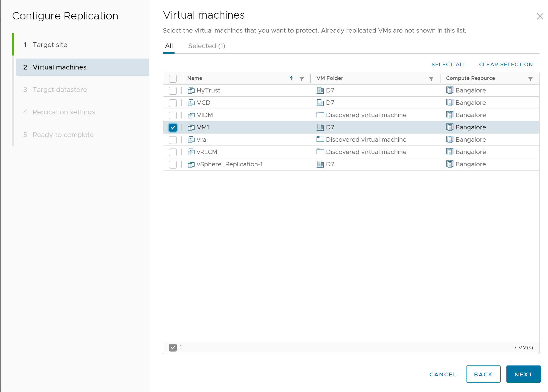Open the filter icon on the VM Folder column
The width and height of the screenshot is (548, 392).
tap(431, 79)
